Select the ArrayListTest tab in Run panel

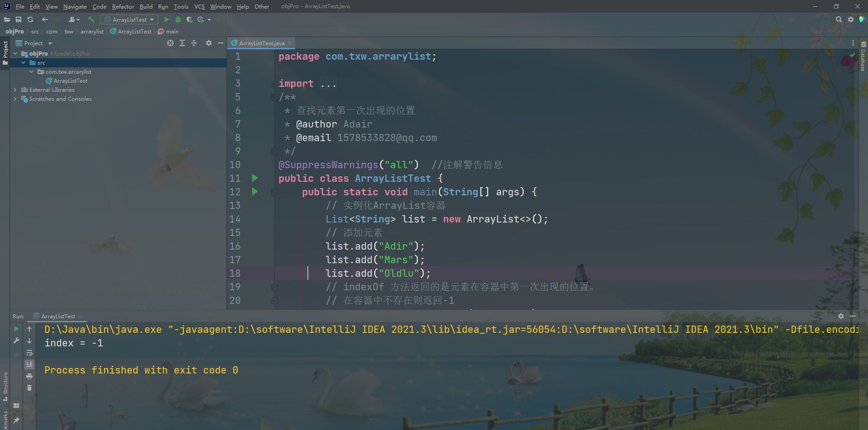[x=58, y=316]
